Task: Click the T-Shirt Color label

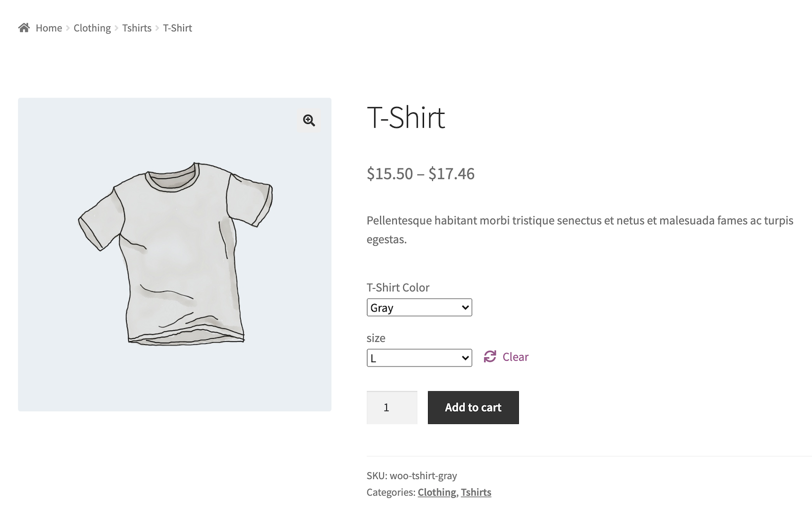Action: pos(398,288)
